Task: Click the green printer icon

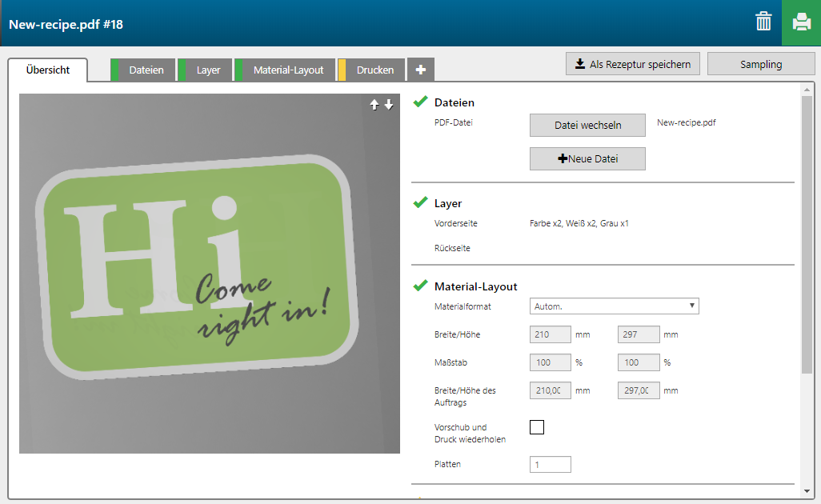Action: [801, 22]
